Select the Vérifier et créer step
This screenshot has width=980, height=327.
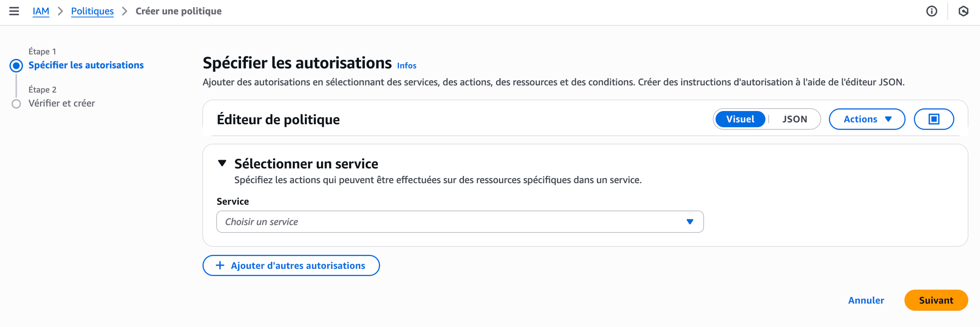click(62, 103)
